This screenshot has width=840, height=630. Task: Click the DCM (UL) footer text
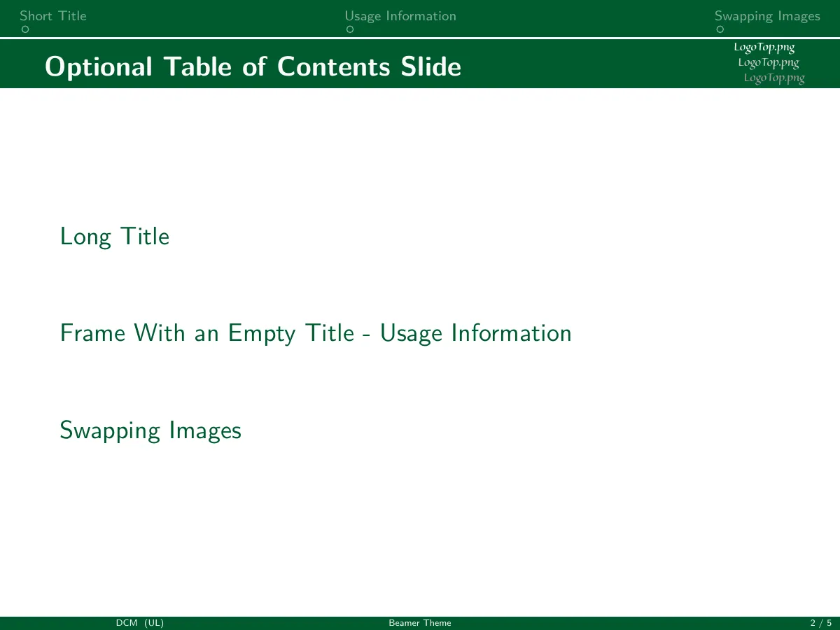140,623
